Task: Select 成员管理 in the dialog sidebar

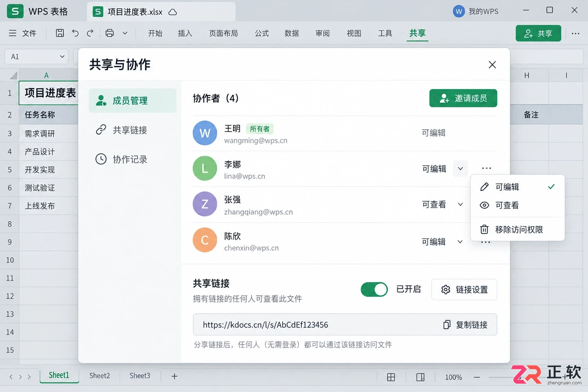Action: (132, 100)
